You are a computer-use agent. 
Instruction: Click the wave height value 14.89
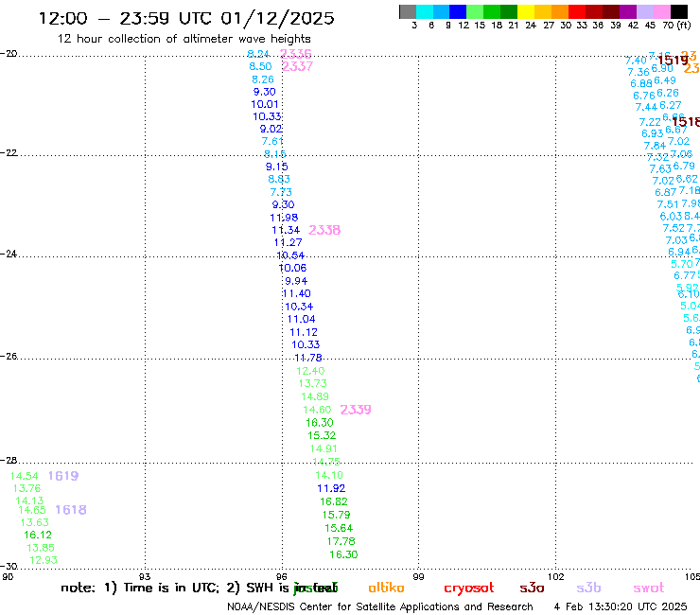coord(315,396)
